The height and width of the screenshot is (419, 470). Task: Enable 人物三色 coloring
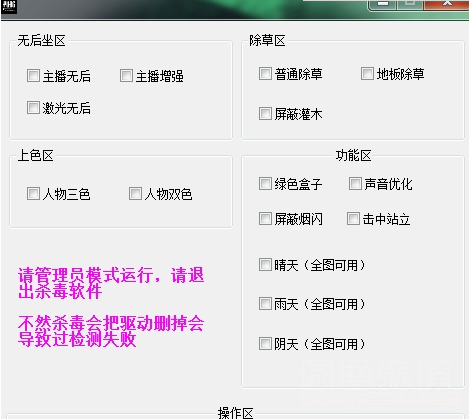(x=33, y=194)
